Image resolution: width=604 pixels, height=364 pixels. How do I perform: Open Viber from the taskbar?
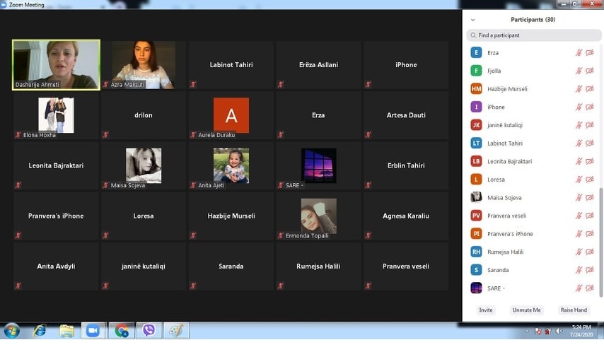point(149,330)
